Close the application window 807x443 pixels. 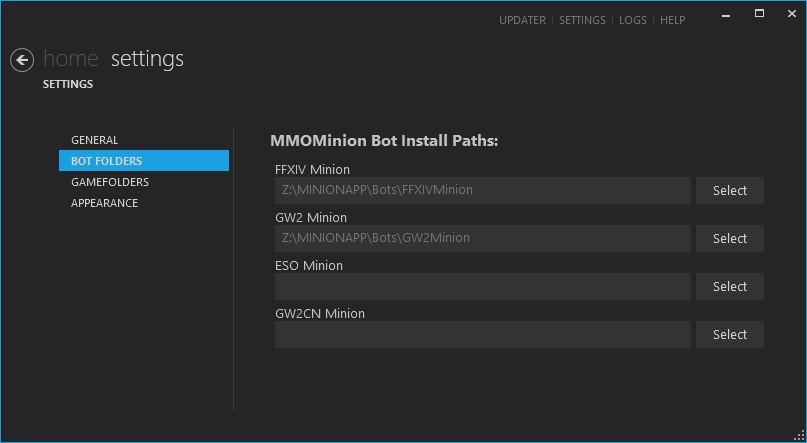point(792,14)
